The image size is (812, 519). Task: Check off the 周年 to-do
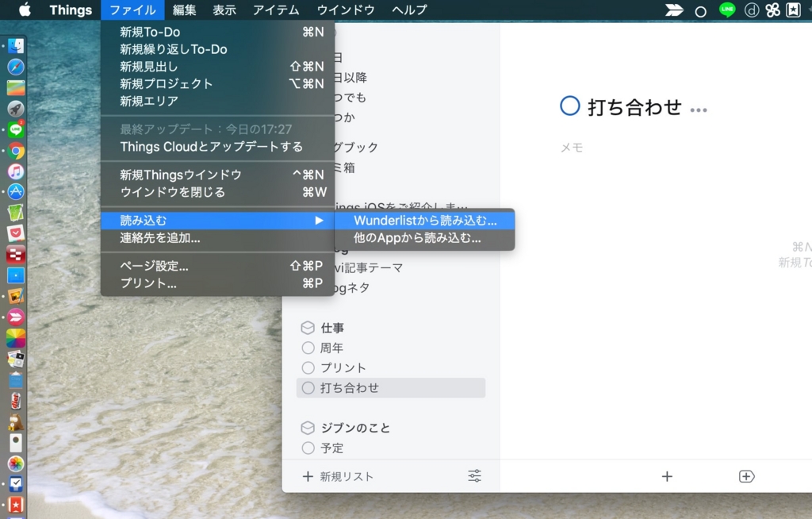[308, 348]
